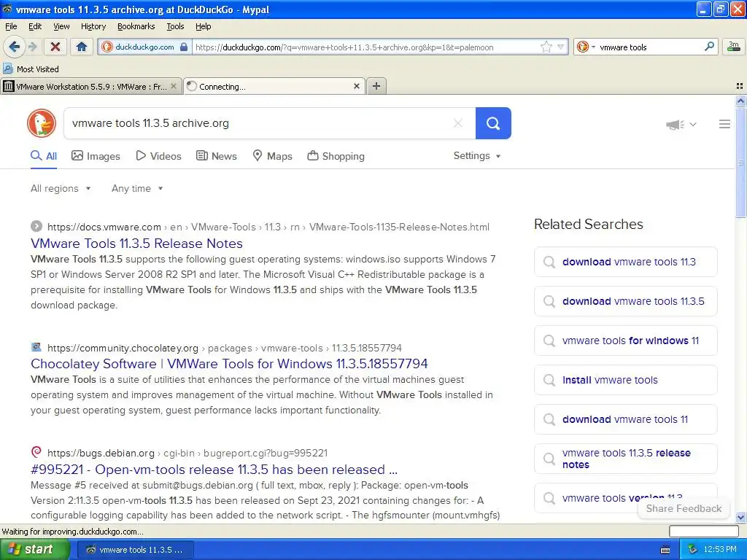Open the URL history dropdown arrow
Viewport: 747px width, 560px height.
coord(561,47)
